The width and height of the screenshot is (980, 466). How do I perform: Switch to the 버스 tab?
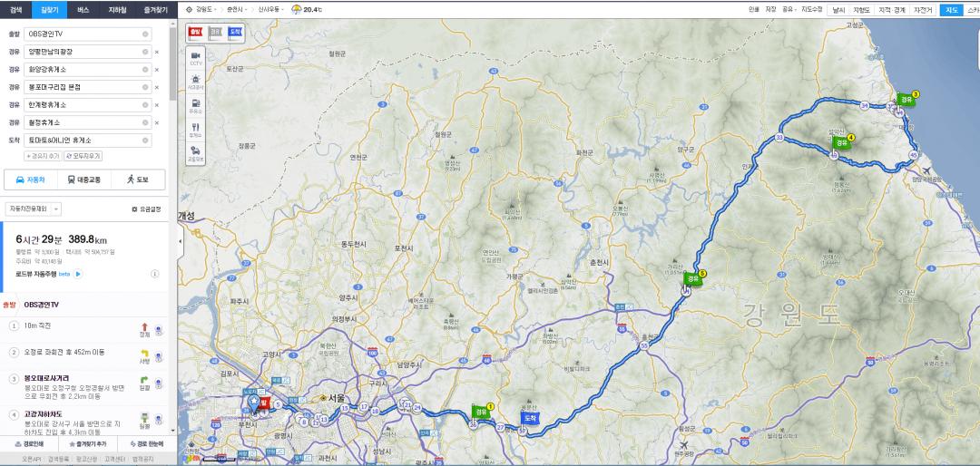(83, 9)
